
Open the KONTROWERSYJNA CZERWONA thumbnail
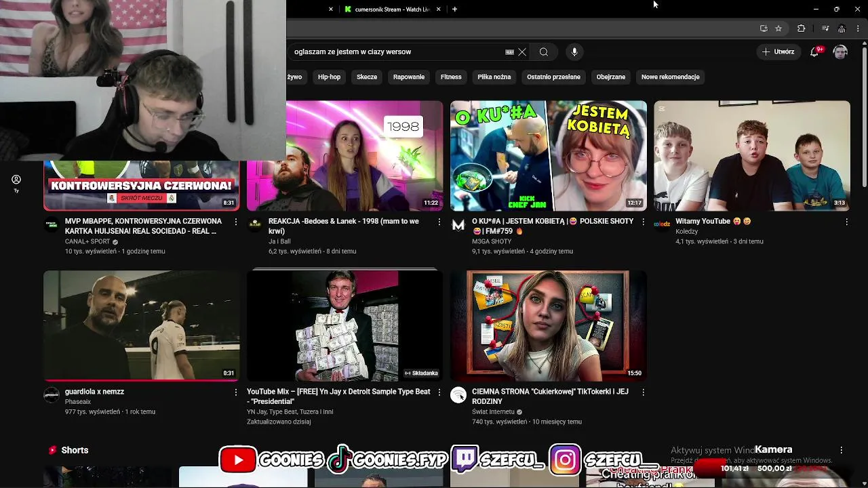[x=141, y=186]
